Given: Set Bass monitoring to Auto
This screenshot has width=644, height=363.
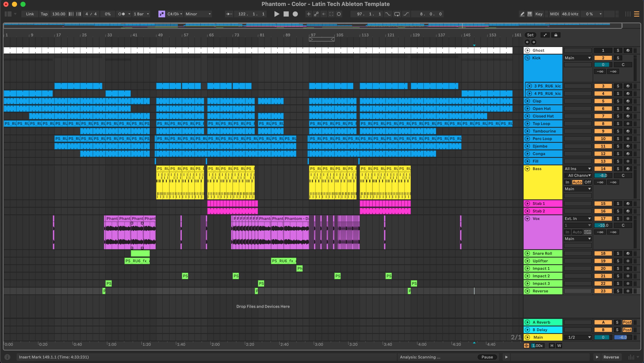Looking at the screenshot, I should [x=577, y=182].
